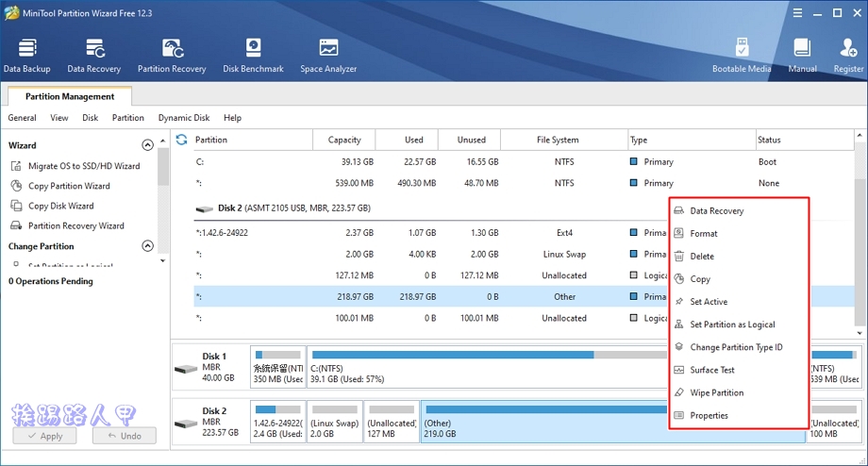The height and width of the screenshot is (466, 868).
Task: Launch Data Recovery from toolbar
Action: (94, 56)
